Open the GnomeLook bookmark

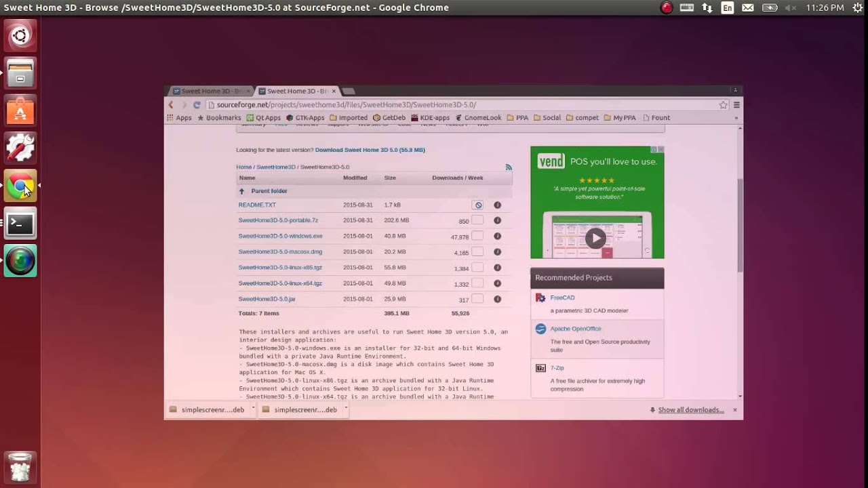(x=478, y=118)
